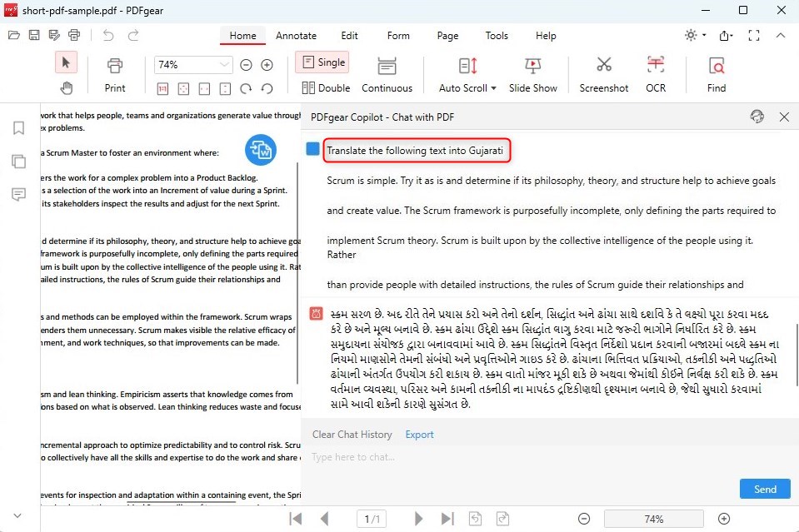799x532 pixels.
Task: Zoom in with the ribbon plus icon
Action: [x=267, y=65]
